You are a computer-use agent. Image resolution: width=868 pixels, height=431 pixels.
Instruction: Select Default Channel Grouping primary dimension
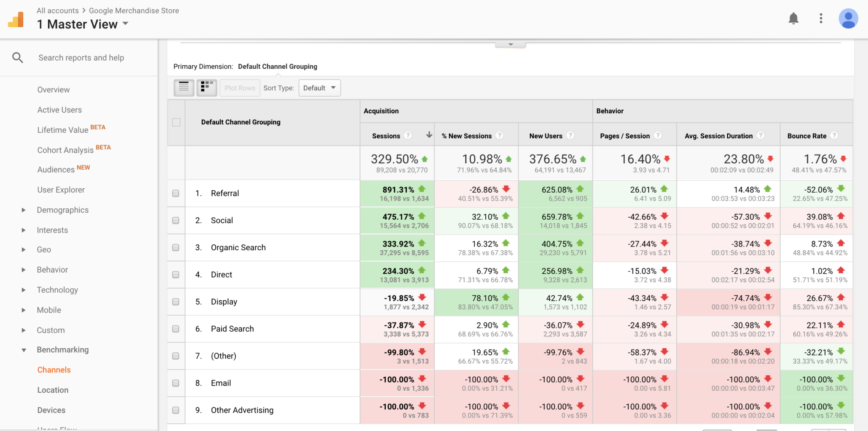pos(278,67)
